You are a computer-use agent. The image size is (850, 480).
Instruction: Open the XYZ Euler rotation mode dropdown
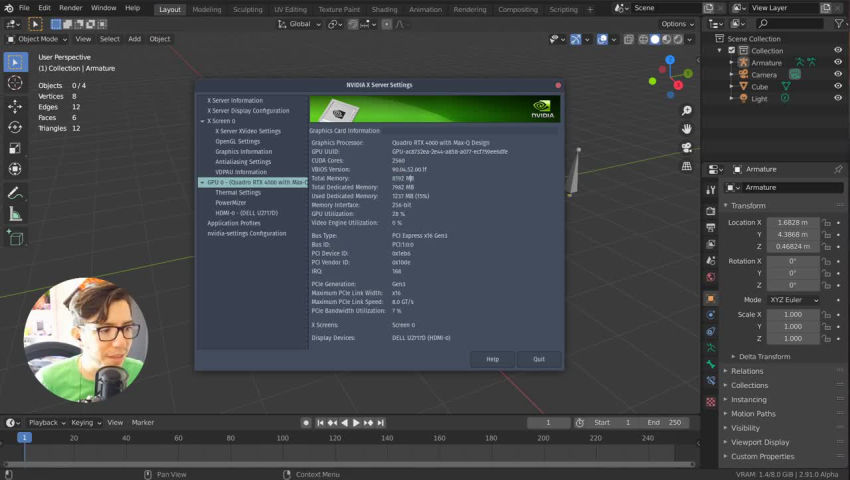794,300
